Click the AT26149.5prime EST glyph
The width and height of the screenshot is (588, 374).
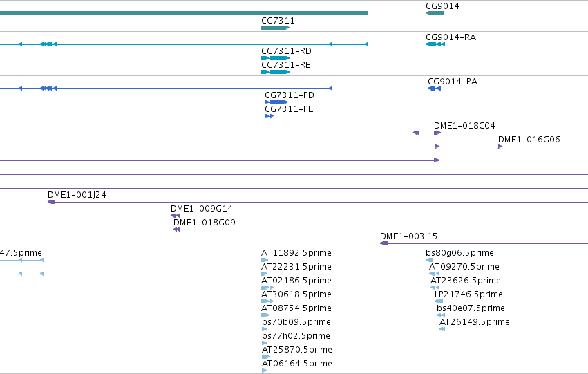tap(442, 329)
